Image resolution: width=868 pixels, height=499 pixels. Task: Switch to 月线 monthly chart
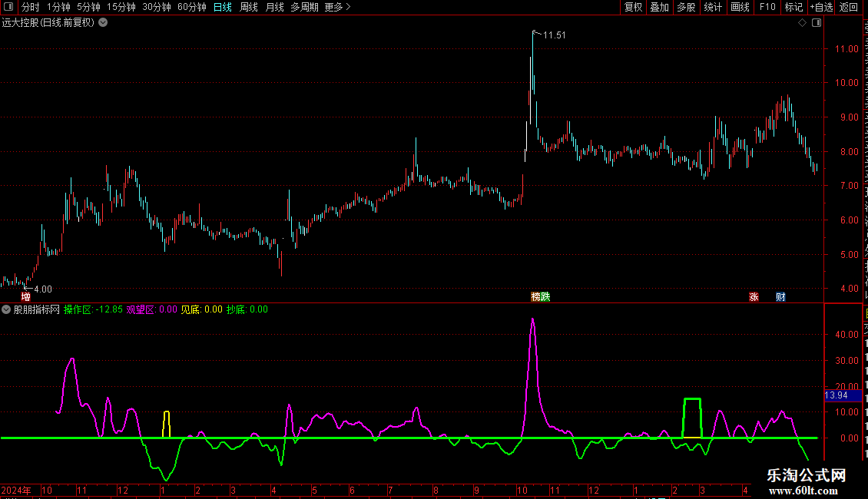pos(274,7)
